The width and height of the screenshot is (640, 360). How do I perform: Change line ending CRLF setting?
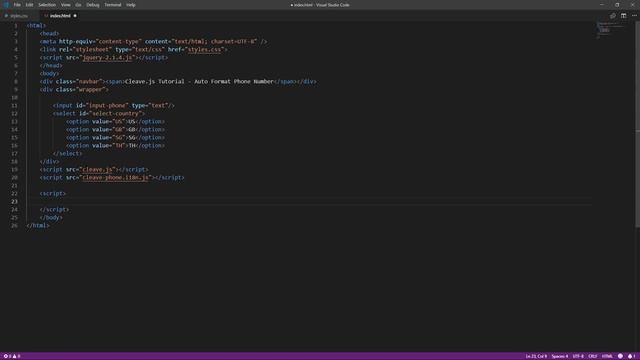click(593, 356)
